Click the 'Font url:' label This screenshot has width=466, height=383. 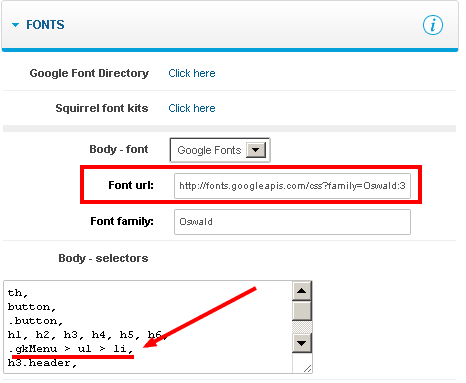[131, 185]
